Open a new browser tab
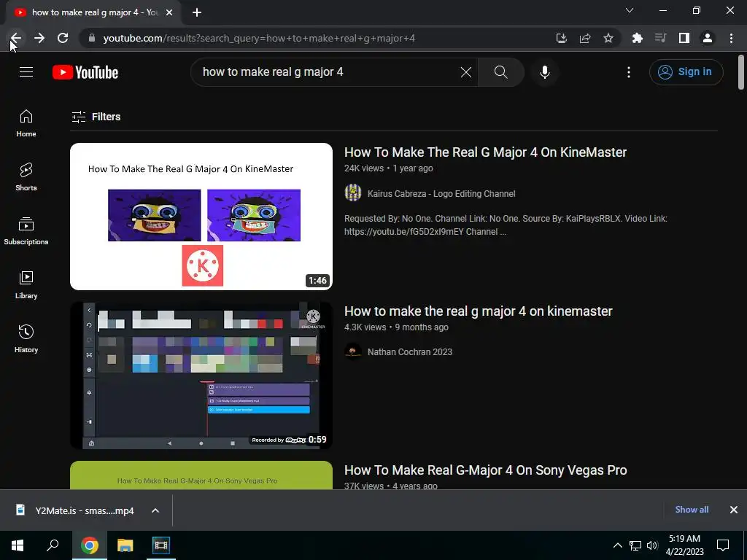The height and width of the screenshot is (560, 747). pyautogui.click(x=197, y=12)
